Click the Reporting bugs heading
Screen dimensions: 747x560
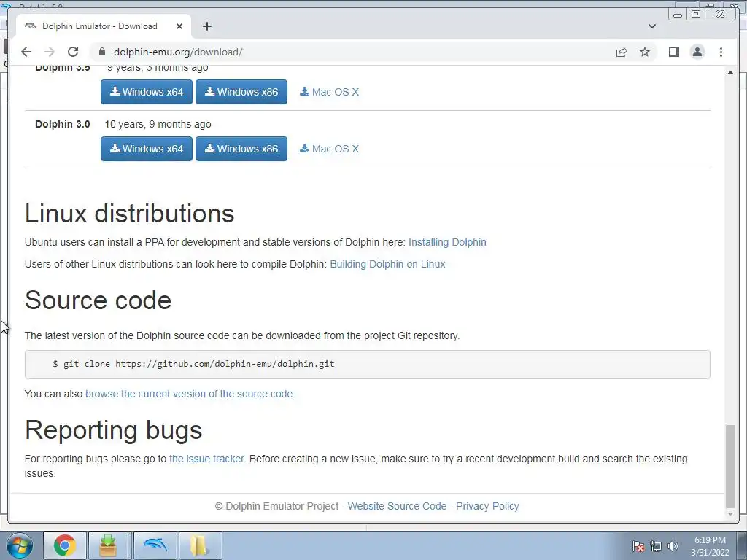coord(113,430)
